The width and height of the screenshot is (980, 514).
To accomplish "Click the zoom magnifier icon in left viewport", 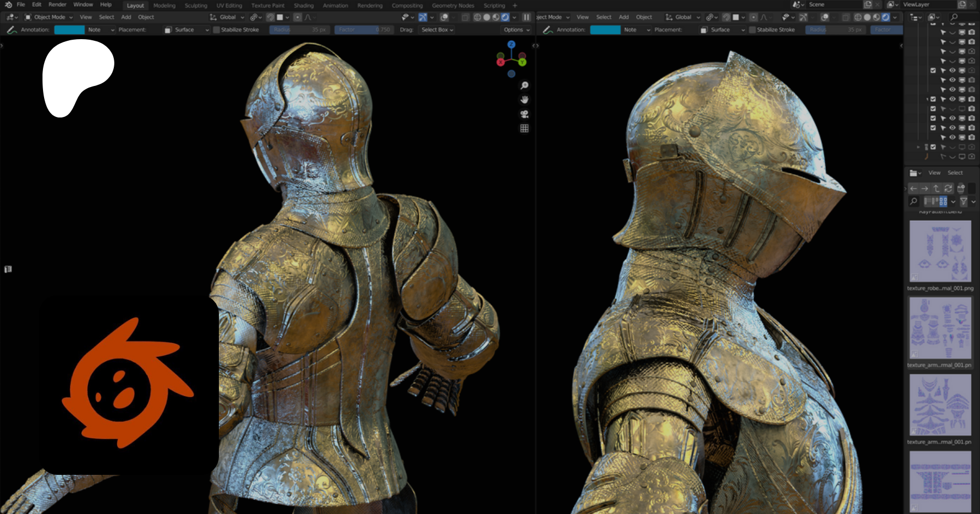I will point(524,85).
